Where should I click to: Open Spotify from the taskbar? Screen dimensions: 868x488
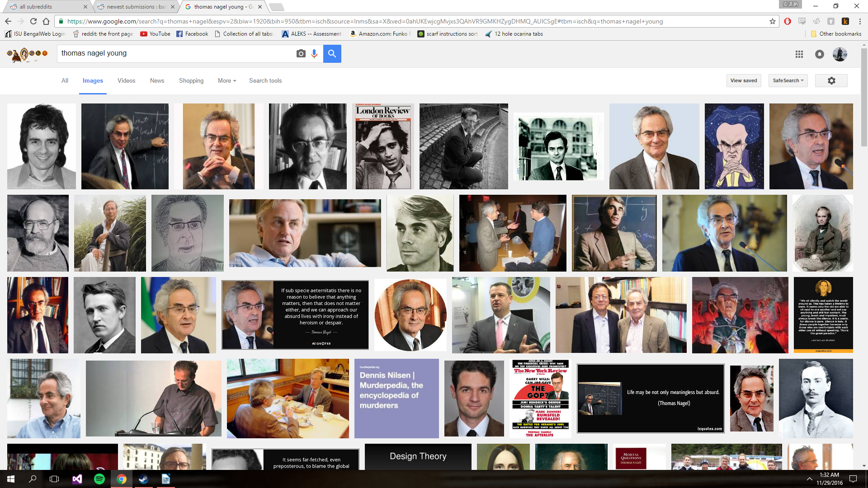[99, 479]
